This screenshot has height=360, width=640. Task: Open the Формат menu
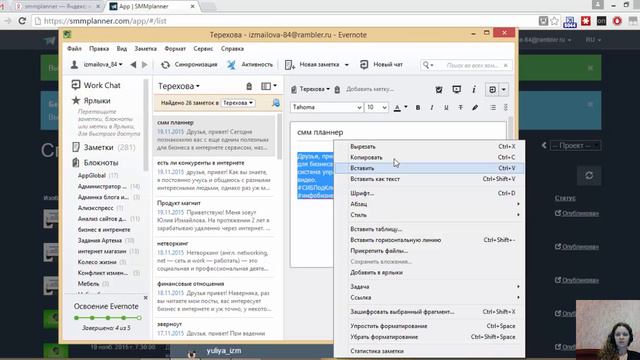pos(175,49)
